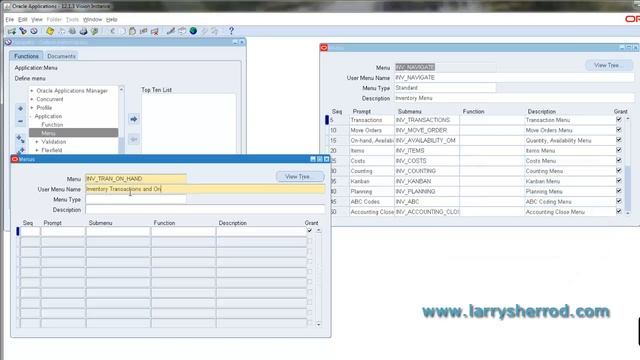Image resolution: width=640 pixels, height=360 pixels.
Task: Toggle Grant checkbox for INV_AVAILABILITY_OM row
Action: 619,140
